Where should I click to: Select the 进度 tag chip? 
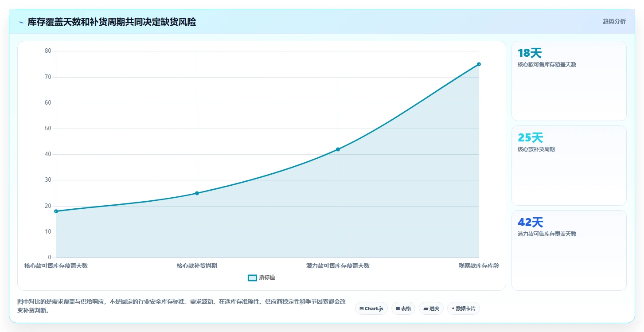431,309
